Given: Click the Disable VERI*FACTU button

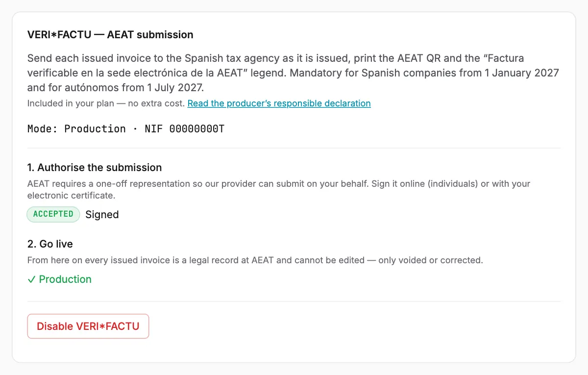Looking at the screenshot, I should pyautogui.click(x=88, y=326).
